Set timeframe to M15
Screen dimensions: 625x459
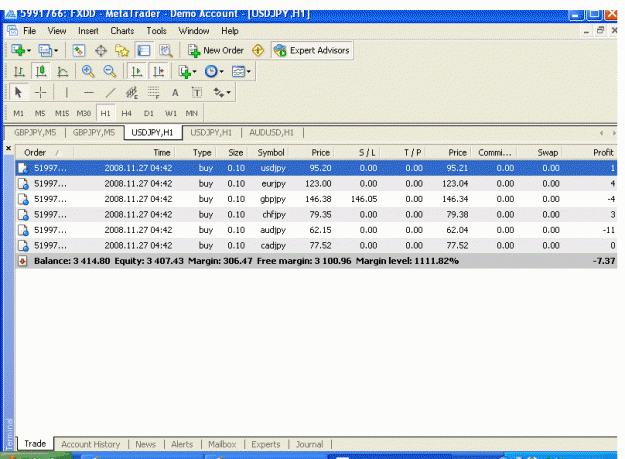62,114
